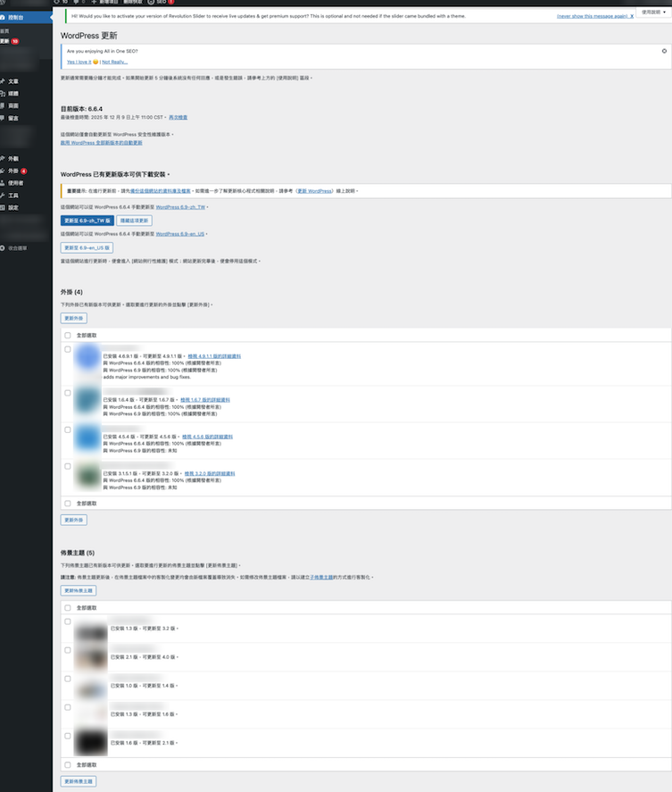The image size is (672, 792).
Task: Click the updates icon in admin bar
Action: (x=56, y=2)
